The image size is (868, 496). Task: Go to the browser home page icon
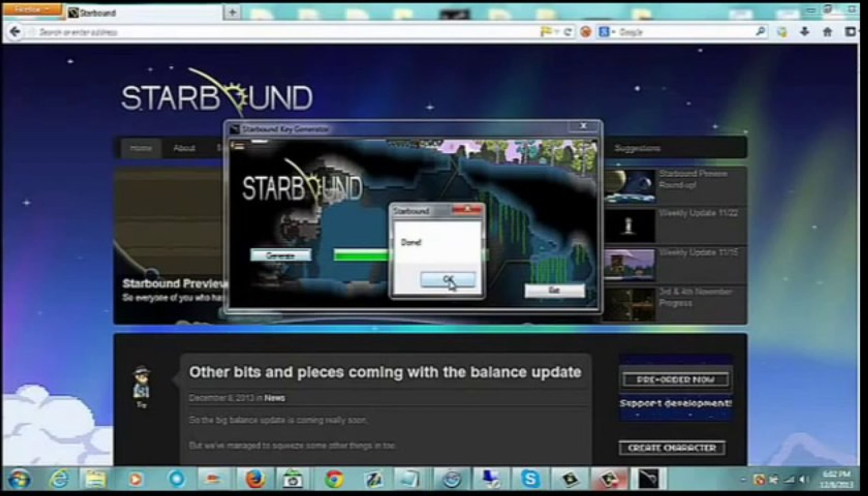click(x=827, y=32)
